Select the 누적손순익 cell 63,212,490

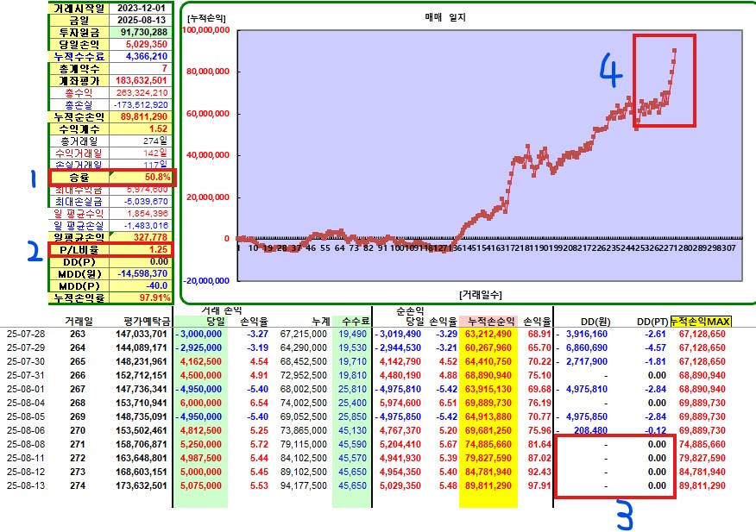click(x=488, y=334)
